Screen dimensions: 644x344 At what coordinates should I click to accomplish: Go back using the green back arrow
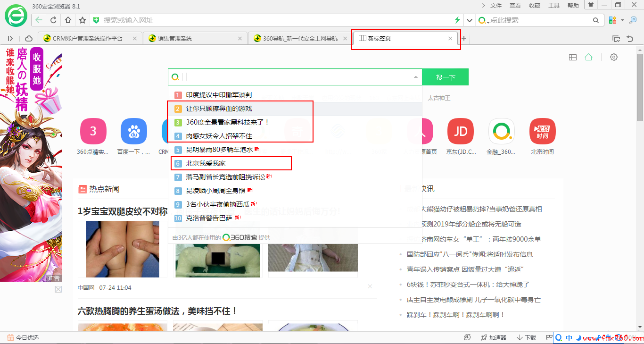coord(39,20)
